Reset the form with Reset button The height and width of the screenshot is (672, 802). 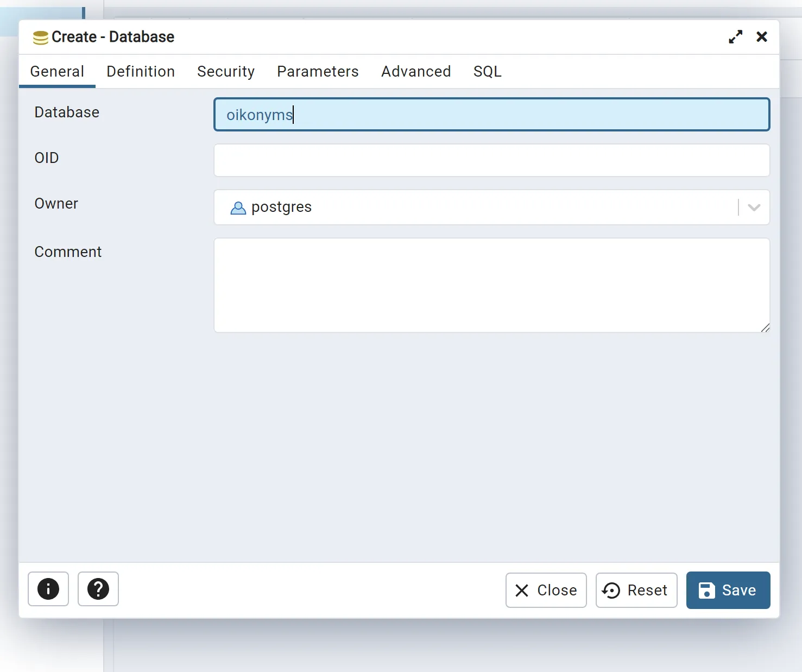[636, 590]
